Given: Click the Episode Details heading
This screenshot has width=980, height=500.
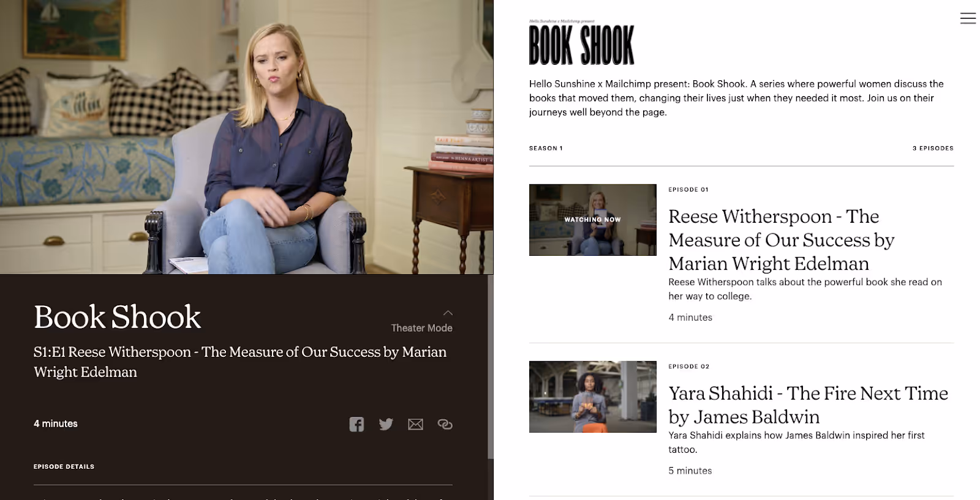Looking at the screenshot, I should click(64, 466).
